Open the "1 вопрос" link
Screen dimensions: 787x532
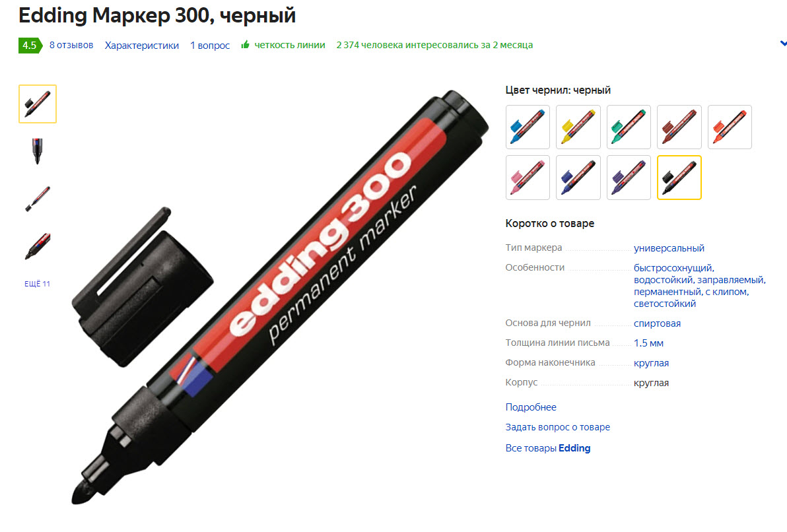pos(210,45)
